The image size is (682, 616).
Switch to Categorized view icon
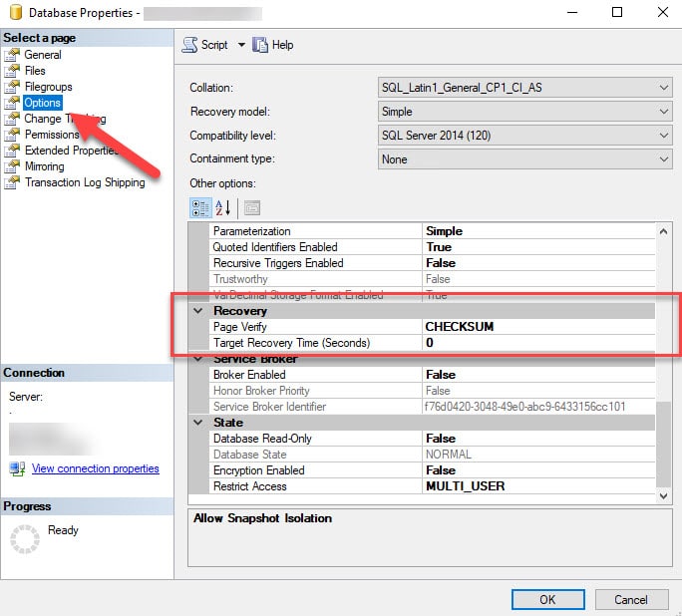(x=200, y=208)
